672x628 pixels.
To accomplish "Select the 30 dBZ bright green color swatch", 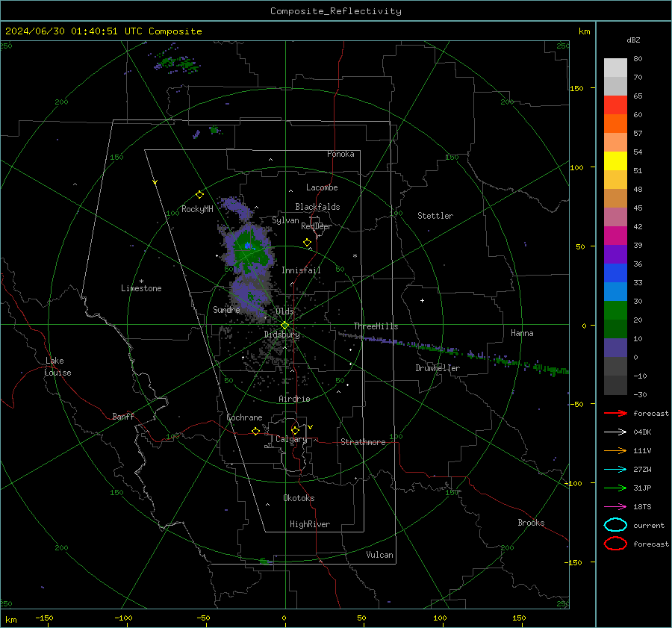I will point(615,310).
